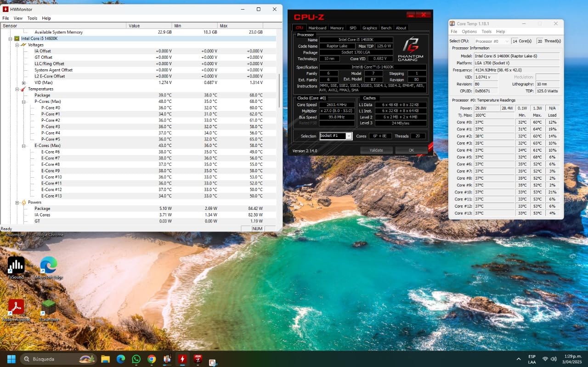
Task: Open the Socket #1 selection dropdown in CPU-Z
Action: tap(348, 136)
